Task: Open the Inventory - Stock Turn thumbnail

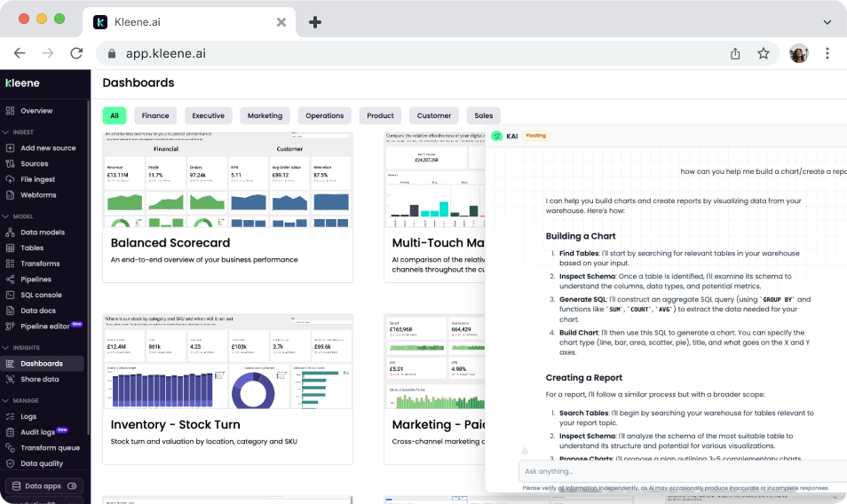Action: (x=227, y=361)
